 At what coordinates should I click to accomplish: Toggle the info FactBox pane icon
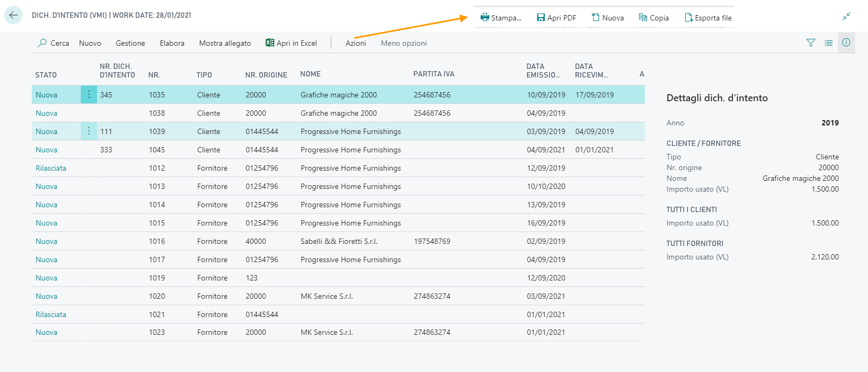846,43
